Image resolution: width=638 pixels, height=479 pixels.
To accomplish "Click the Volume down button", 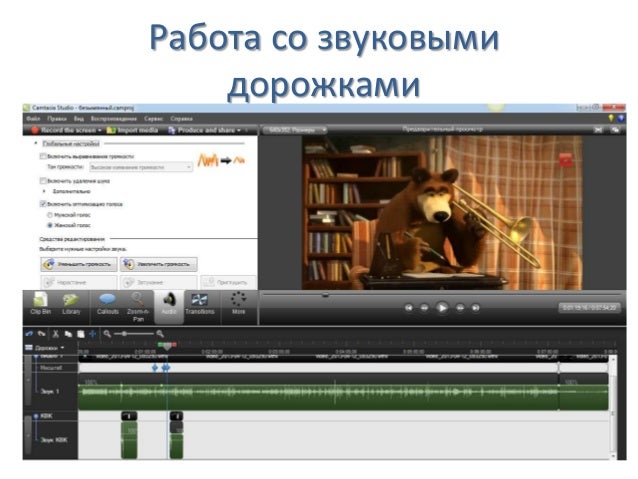I will 79,265.
